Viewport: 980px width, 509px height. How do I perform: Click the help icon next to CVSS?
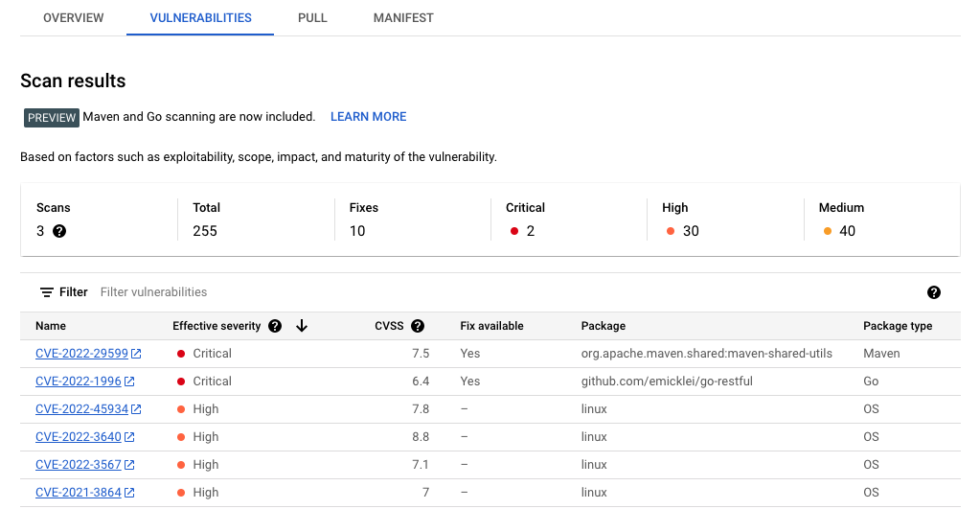(x=418, y=326)
